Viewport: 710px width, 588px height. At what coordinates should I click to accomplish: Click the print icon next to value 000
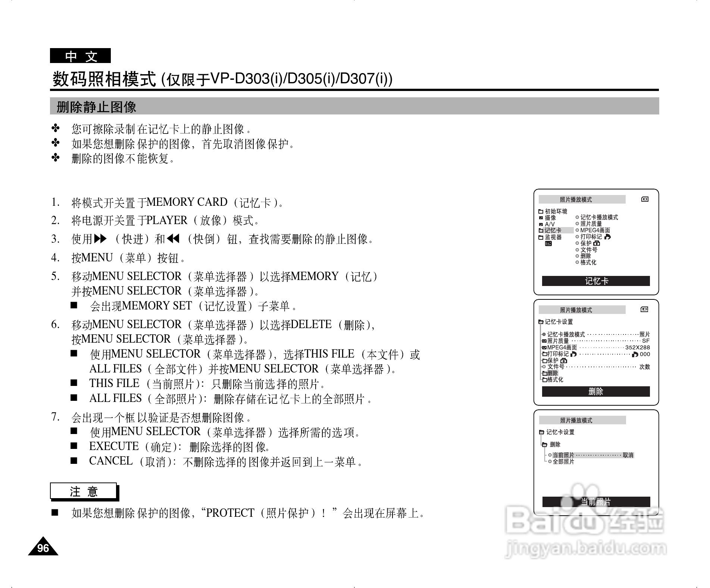635,354
